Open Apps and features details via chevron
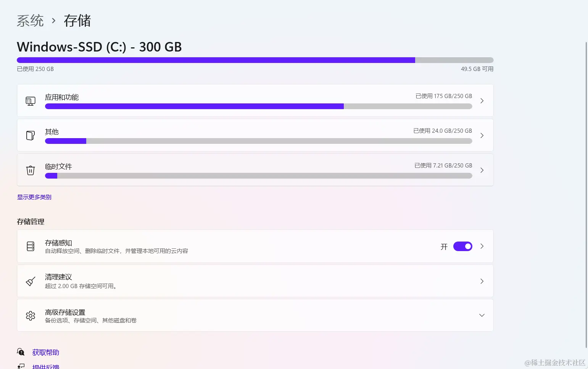The width and height of the screenshot is (588, 369). point(482,101)
